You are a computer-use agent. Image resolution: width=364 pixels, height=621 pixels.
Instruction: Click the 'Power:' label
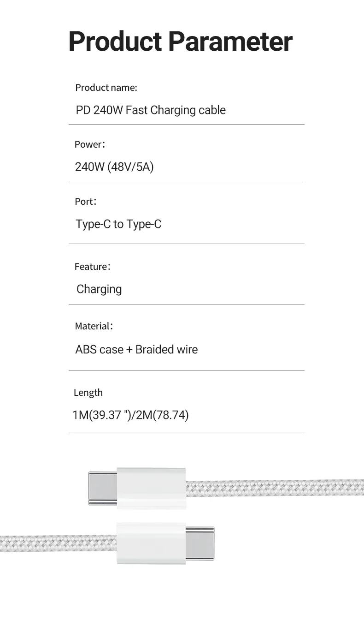[x=90, y=144]
